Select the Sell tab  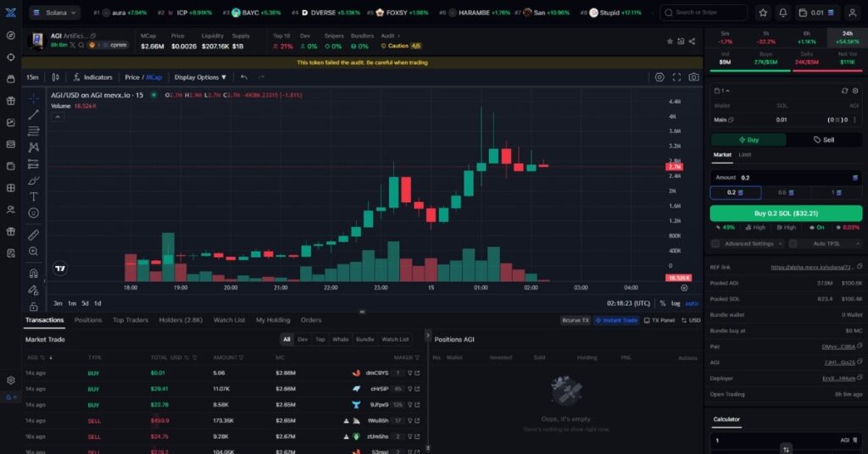pos(824,140)
